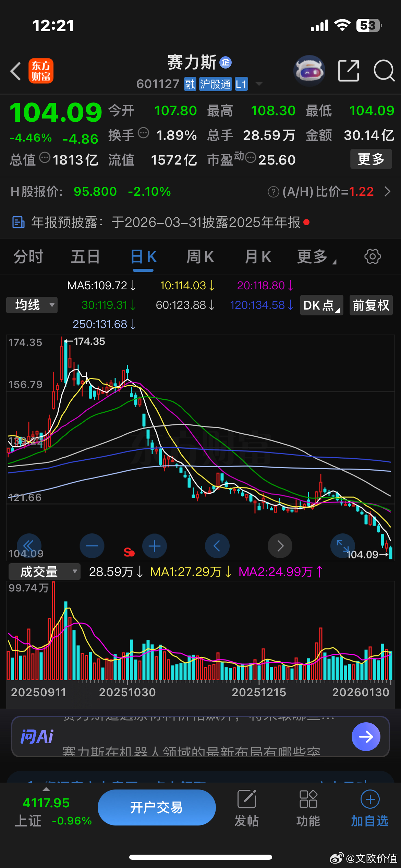
Task: Open the DK点 selector
Action: coord(321,305)
